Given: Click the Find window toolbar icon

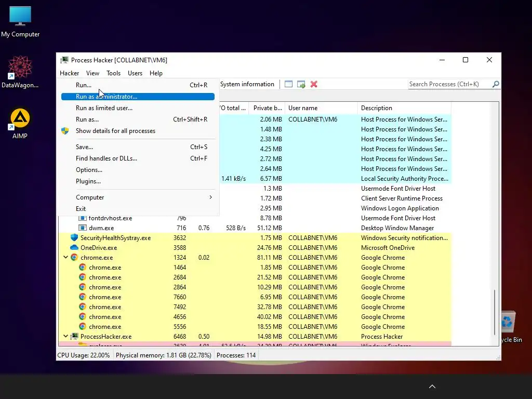Looking at the screenshot, I should pos(288,84).
